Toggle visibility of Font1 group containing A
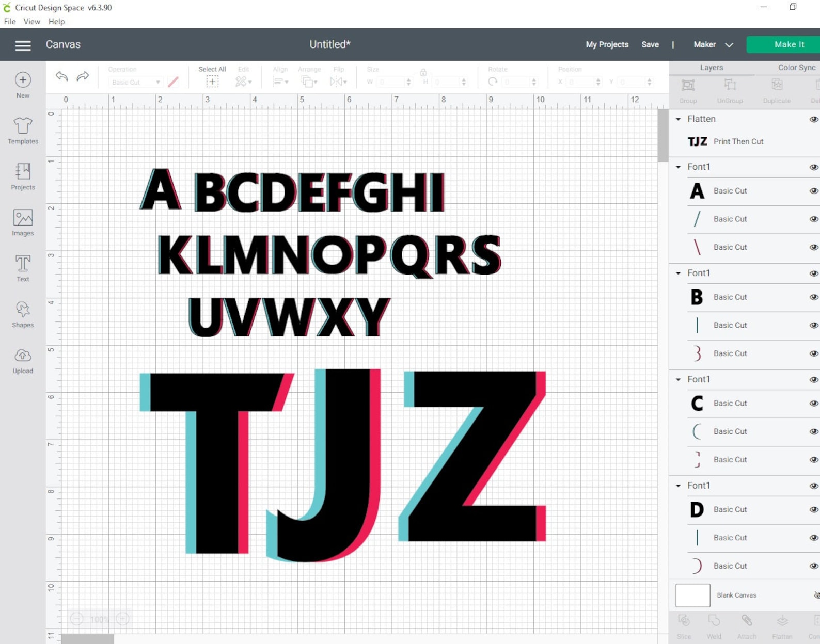This screenshot has width=820, height=644. click(814, 167)
